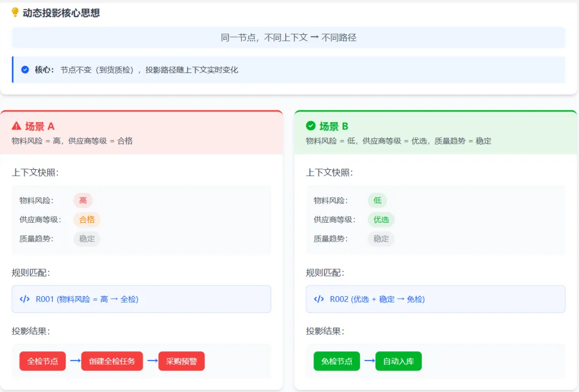Image resolution: width=579 pixels, height=392 pixels.
Task: Click the 全检节点 red button
Action: coord(42,361)
